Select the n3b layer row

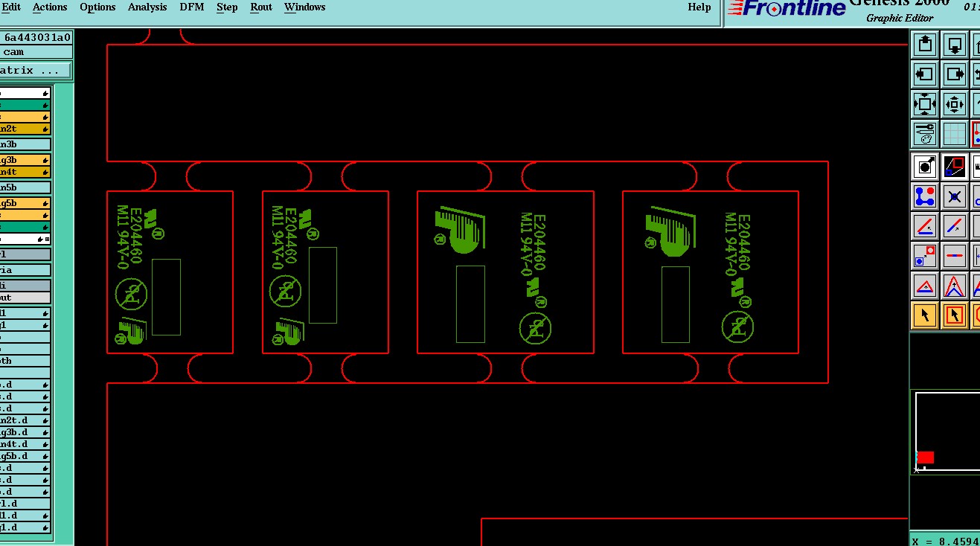[25, 144]
